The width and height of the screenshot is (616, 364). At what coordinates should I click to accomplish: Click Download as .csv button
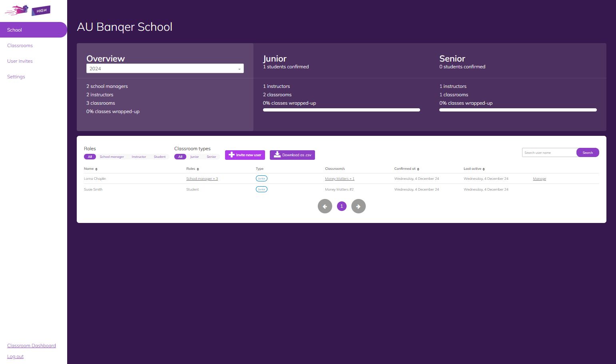[x=292, y=155]
